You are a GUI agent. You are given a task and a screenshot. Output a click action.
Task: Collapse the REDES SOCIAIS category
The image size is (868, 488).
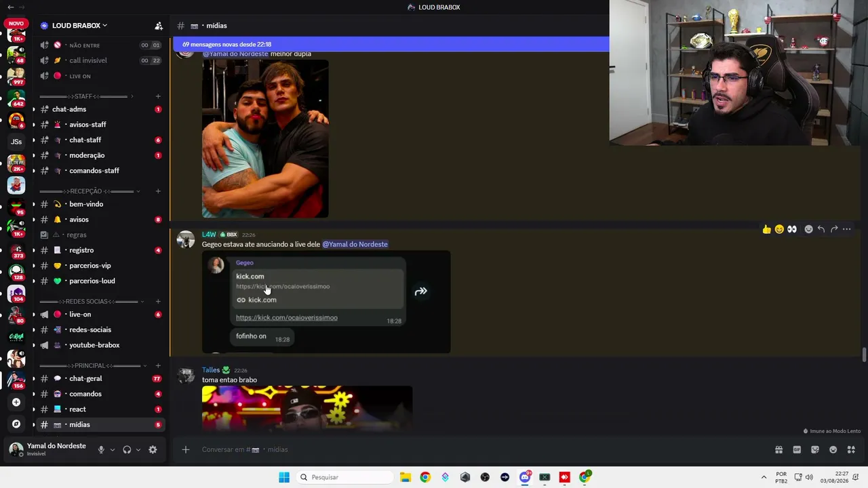(91, 301)
